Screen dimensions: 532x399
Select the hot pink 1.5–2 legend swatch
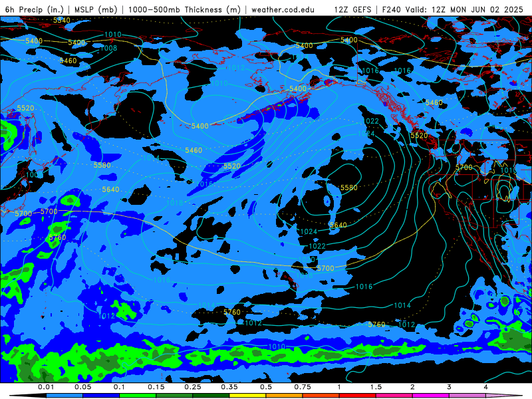tap(394, 396)
